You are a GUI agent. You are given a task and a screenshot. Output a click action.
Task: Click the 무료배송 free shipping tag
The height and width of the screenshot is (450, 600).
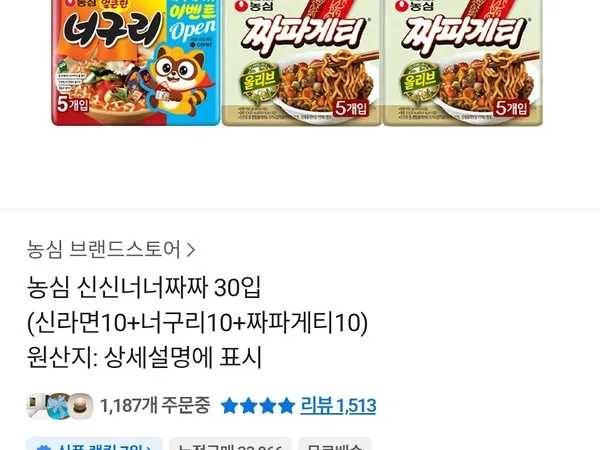coord(335,445)
